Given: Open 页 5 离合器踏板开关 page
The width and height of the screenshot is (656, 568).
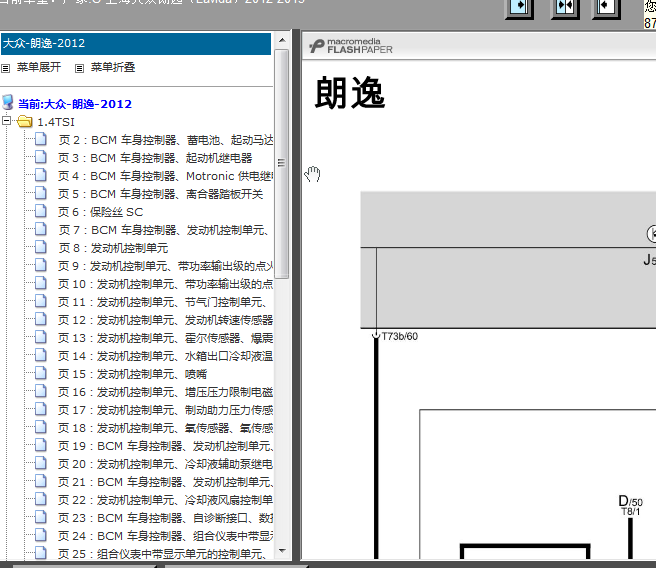Looking at the screenshot, I should click(161, 194).
